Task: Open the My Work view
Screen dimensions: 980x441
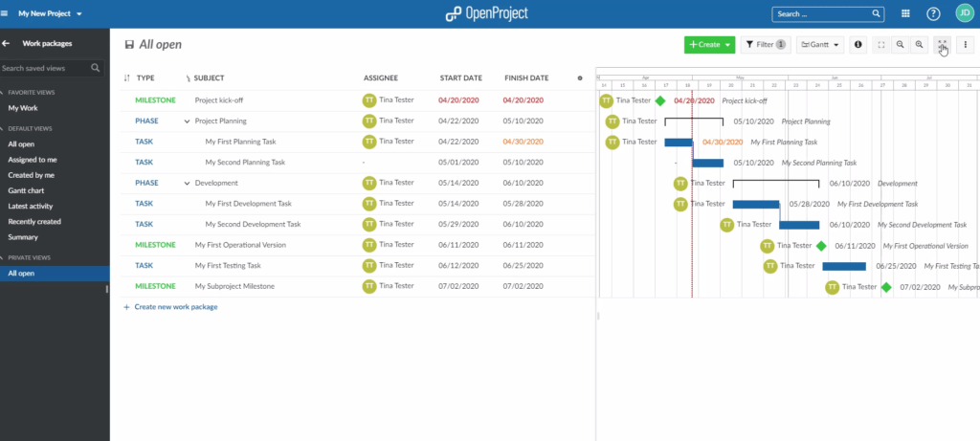Action: point(23,108)
